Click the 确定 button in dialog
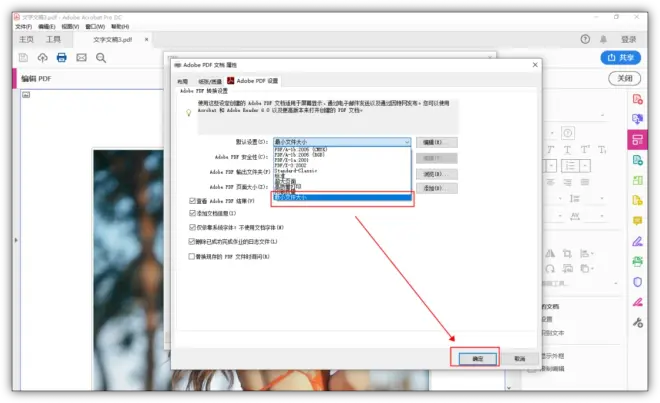 477,358
